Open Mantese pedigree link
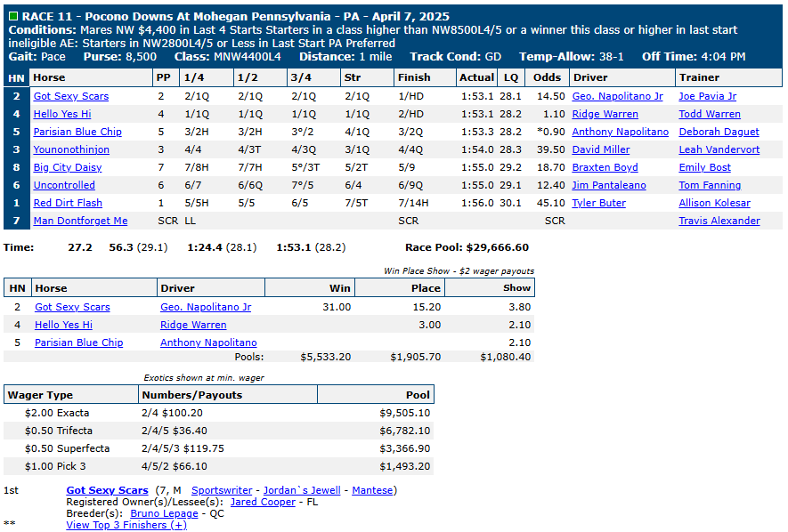Viewport: 788px width, 532px height. (372, 490)
